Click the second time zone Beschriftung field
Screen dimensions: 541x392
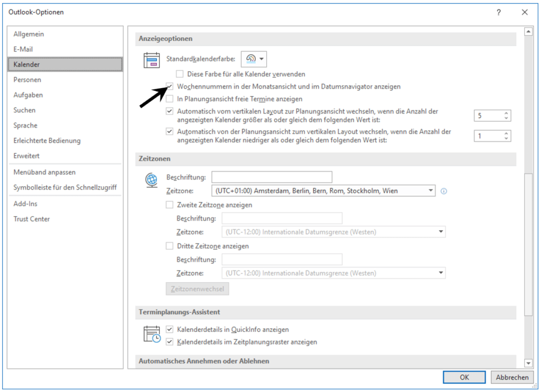coord(282,218)
